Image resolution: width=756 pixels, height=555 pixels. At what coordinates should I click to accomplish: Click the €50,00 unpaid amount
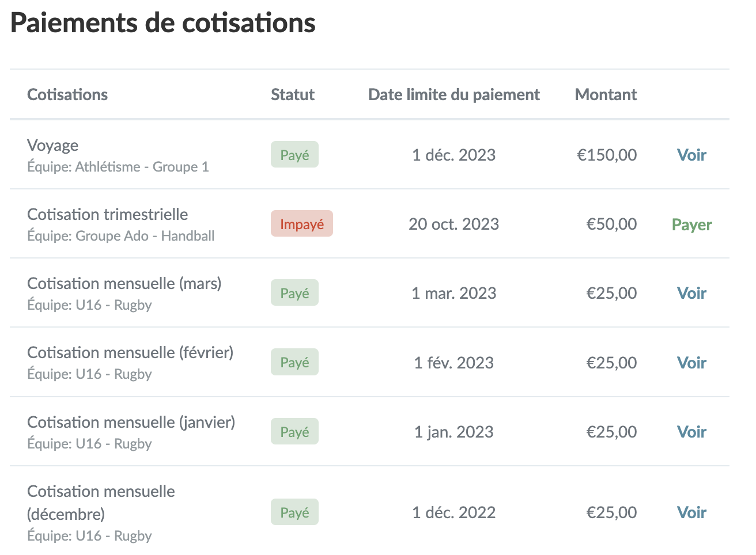tap(611, 224)
